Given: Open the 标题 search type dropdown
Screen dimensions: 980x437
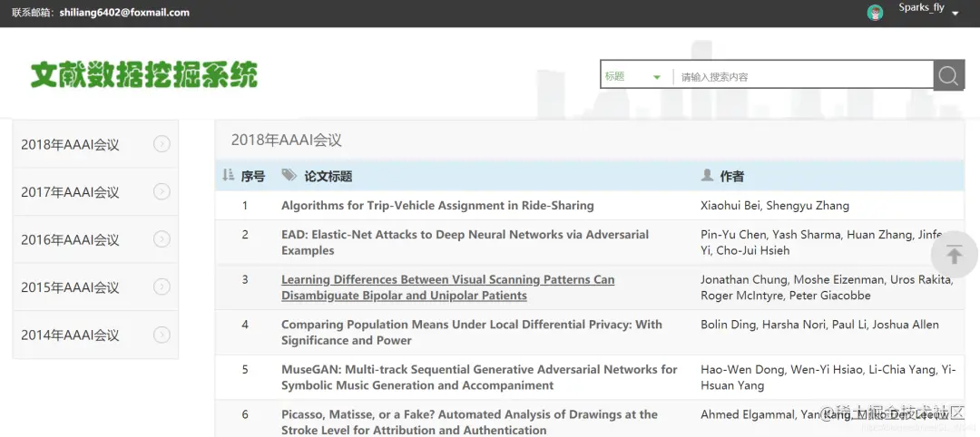Looking at the screenshot, I should click(x=633, y=77).
